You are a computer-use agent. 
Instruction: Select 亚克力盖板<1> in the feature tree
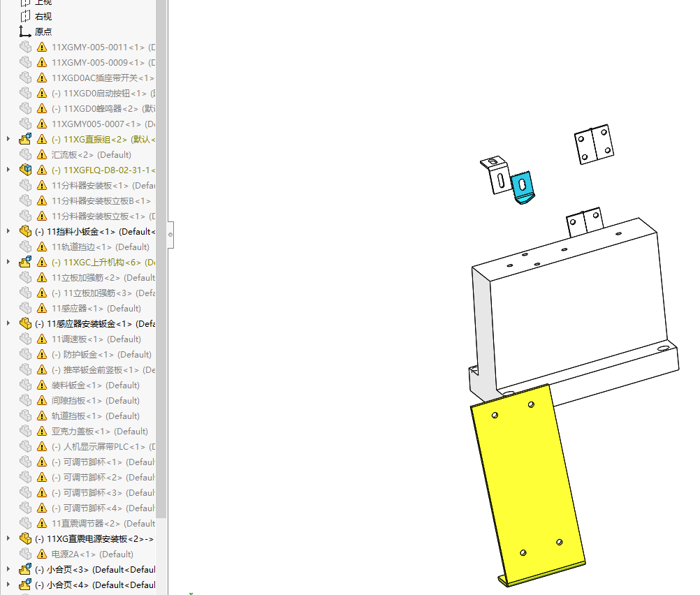[x=99, y=432]
